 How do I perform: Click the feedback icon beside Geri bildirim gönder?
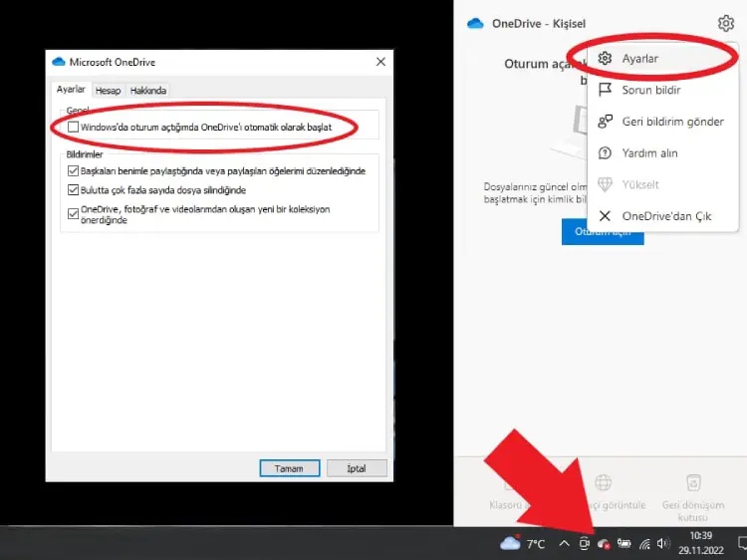(x=605, y=122)
